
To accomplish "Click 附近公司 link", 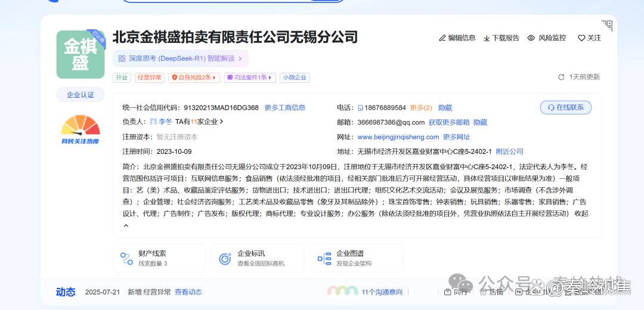I will click(x=509, y=151).
